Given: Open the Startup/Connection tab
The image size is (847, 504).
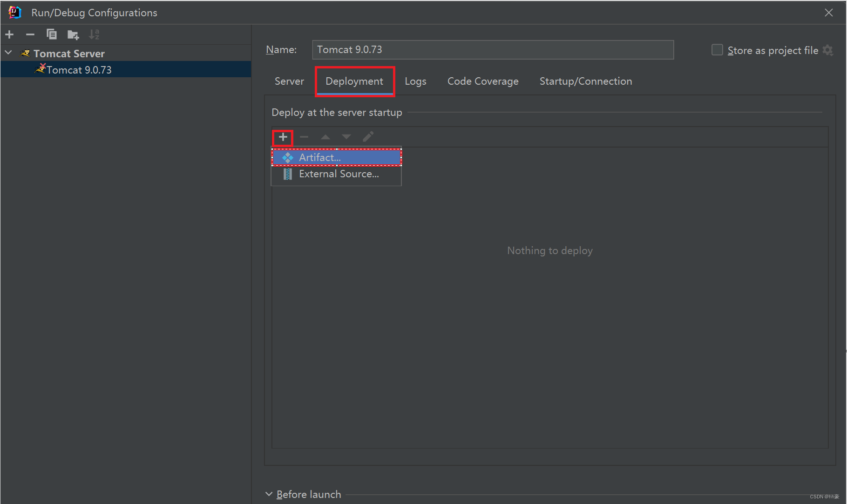Looking at the screenshot, I should [586, 81].
